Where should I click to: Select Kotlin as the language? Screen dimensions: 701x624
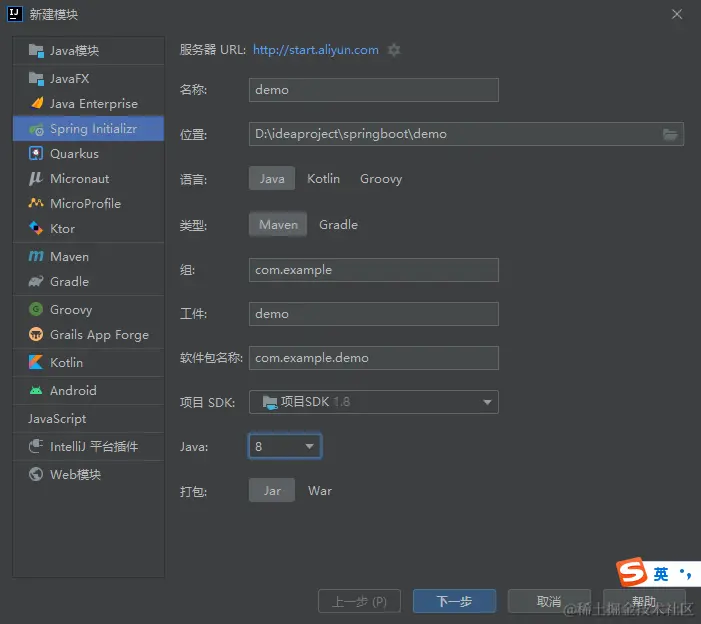(323, 178)
